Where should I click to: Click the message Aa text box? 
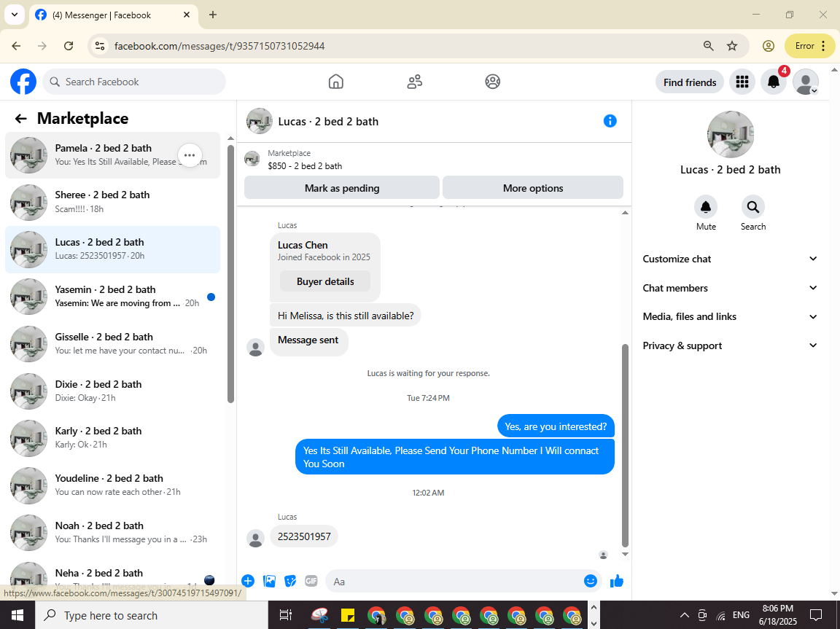coord(455,582)
